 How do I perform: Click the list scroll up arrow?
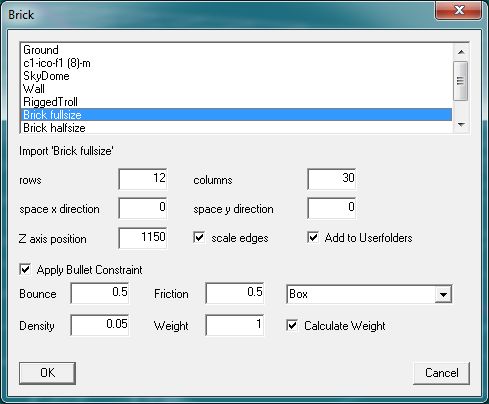point(461,52)
